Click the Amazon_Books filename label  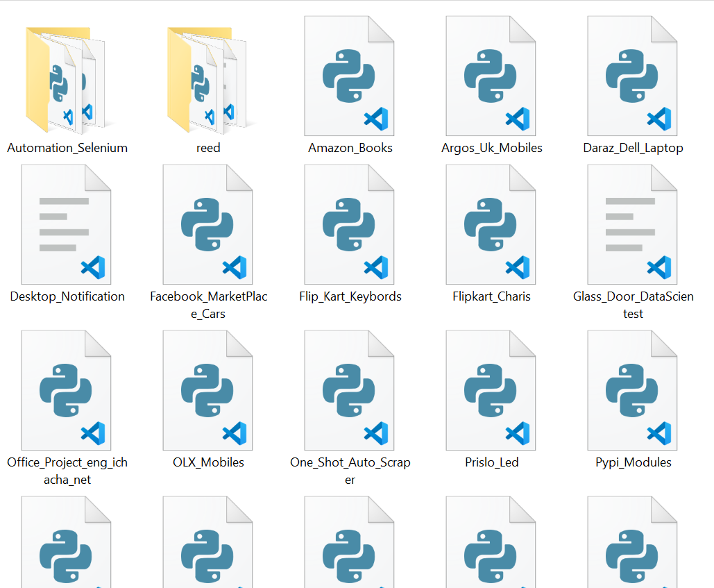point(350,148)
